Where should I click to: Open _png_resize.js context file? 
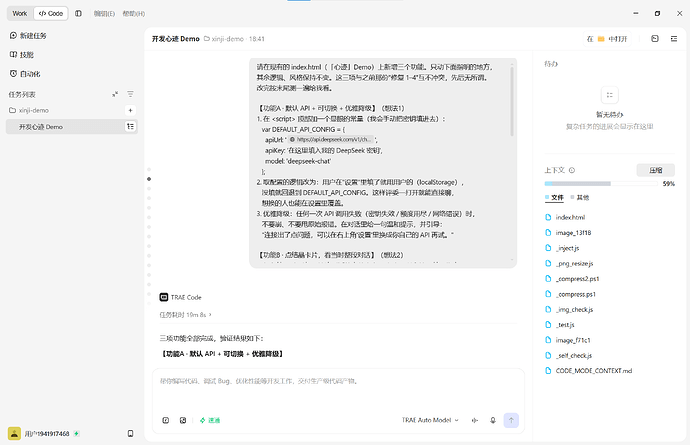coord(574,264)
